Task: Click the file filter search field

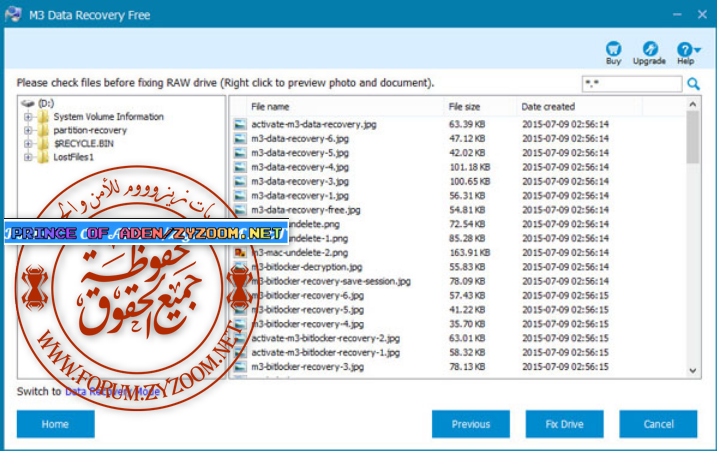Action: (632, 84)
